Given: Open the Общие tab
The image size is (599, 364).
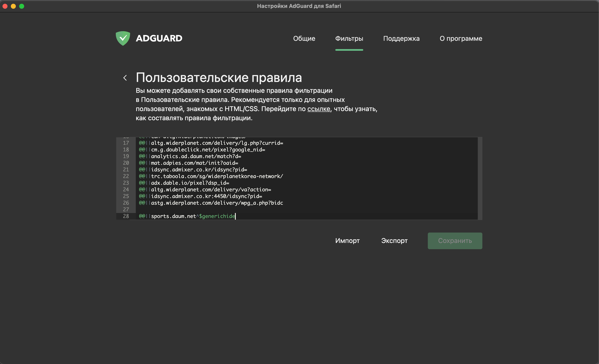Looking at the screenshot, I should point(304,39).
